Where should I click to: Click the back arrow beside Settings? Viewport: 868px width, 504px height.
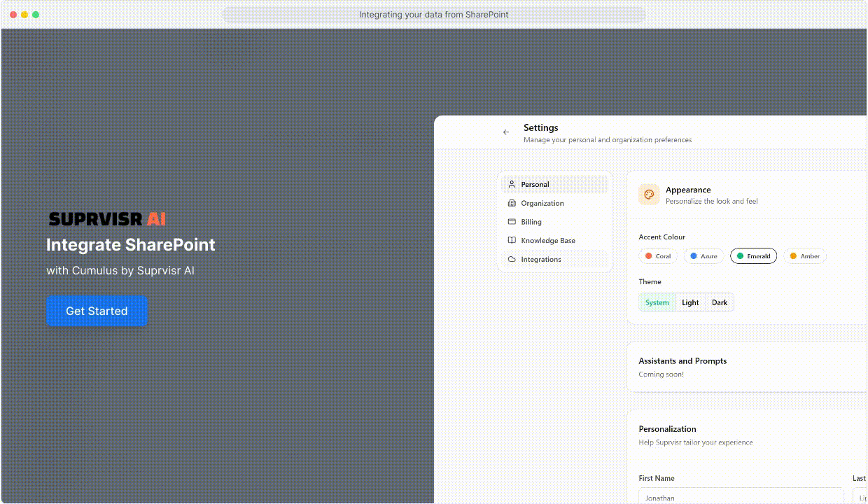[x=505, y=132]
